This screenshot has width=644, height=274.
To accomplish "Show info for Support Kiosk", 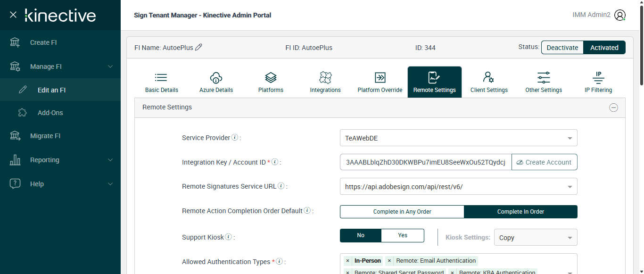I will (228, 237).
